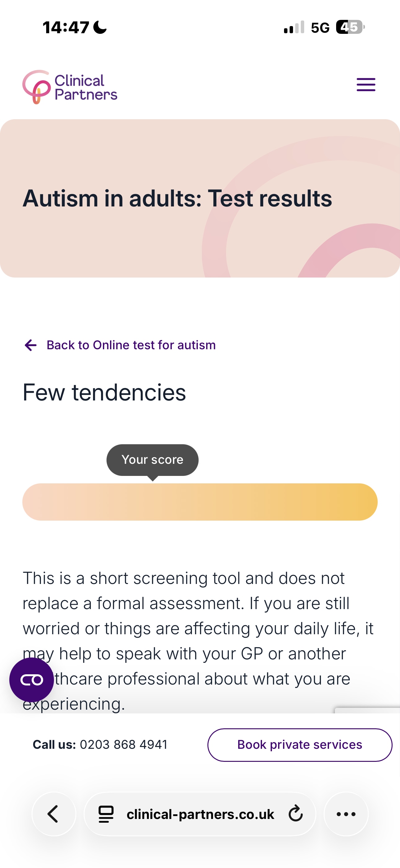The width and height of the screenshot is (400, 868).
Task: Tap the Clinical Partners logo
Action: 70,87
